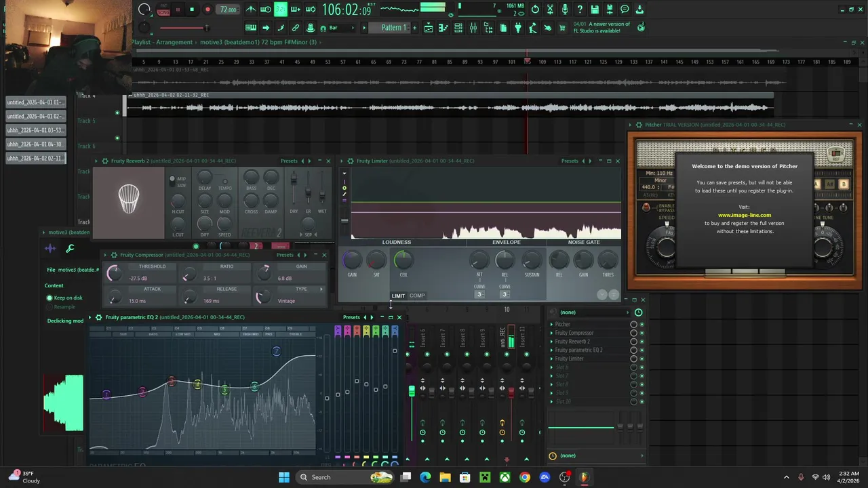The image size is (868, 488).
Task: Click plus button next to Pattern 1
Action: 414,28
